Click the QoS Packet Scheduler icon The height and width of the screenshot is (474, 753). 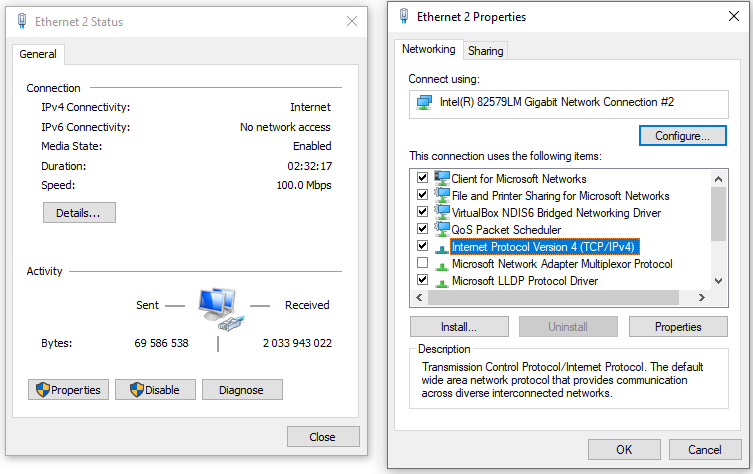tap(442, 229)
